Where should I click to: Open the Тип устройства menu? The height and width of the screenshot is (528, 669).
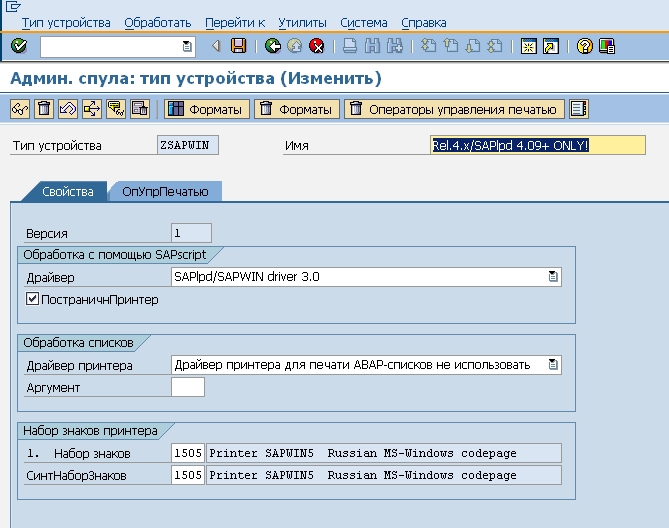[66, 23]
